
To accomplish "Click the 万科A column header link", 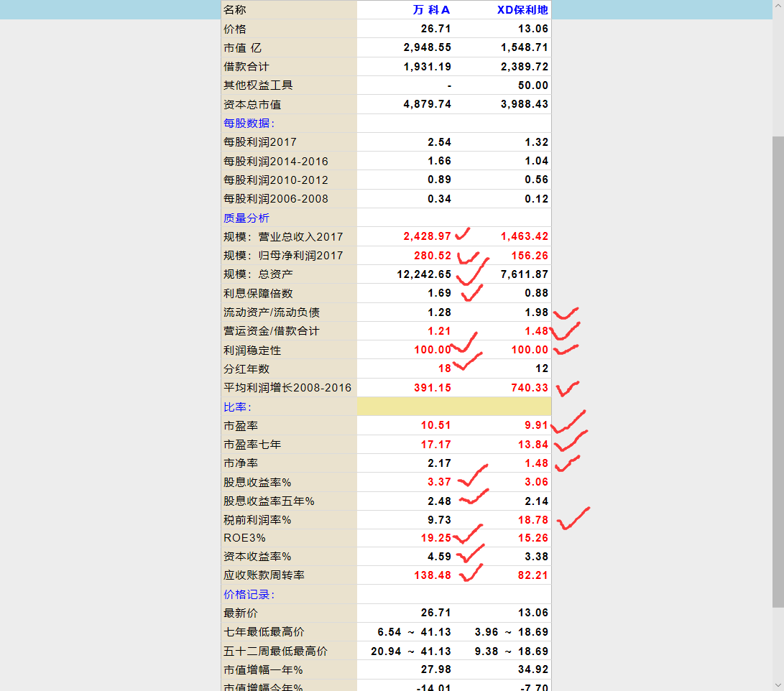I will click(431, 10).
